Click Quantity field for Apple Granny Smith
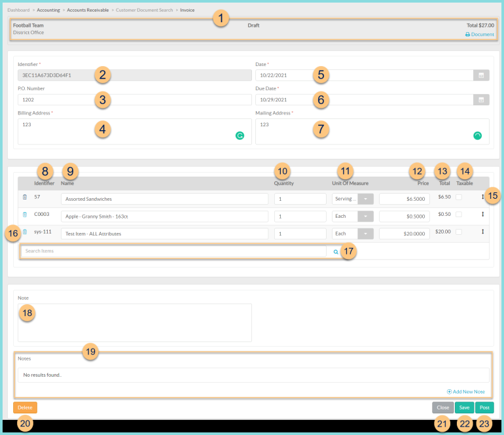The height and width of the screenshot is (435, 504). coord(300,217)
